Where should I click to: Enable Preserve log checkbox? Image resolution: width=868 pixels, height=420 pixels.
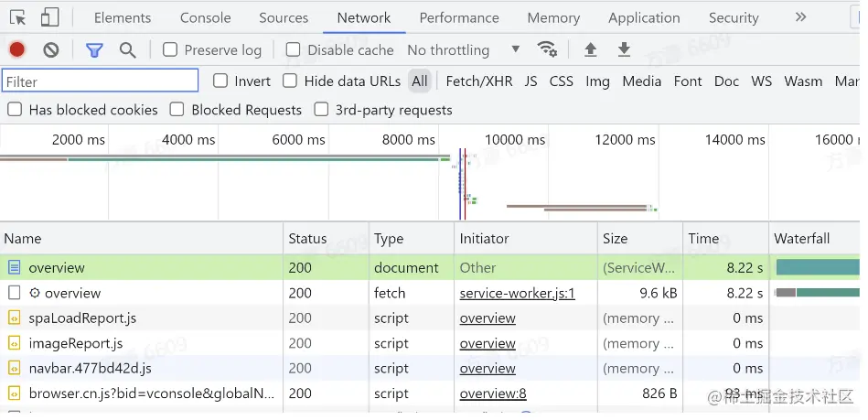point(170,50)
